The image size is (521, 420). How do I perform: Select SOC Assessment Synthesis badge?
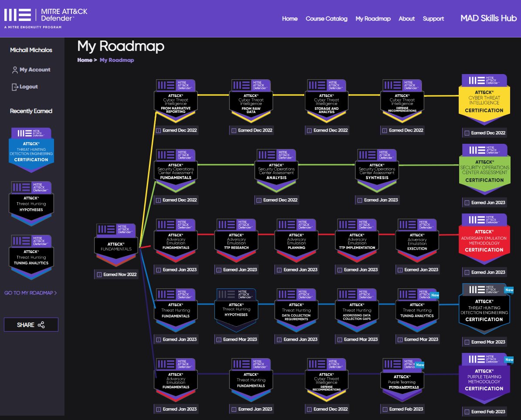[377, 171]
